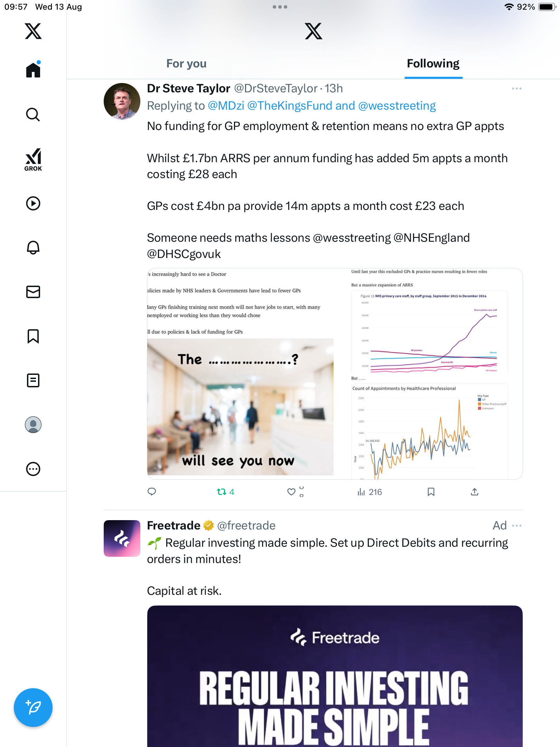Open the @freetrade profile handle
This screenshot has height=747, width=560.
pos(246,526)
